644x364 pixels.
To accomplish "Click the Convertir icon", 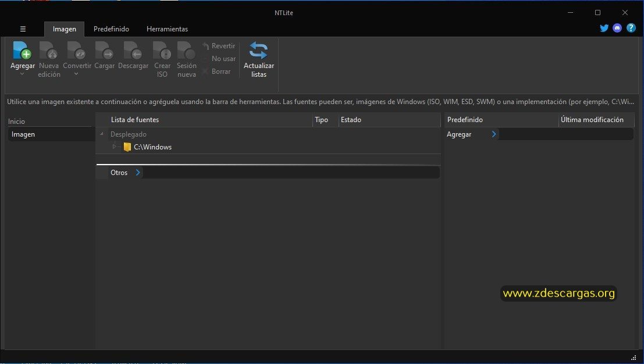I will click(x=76, y=50).
